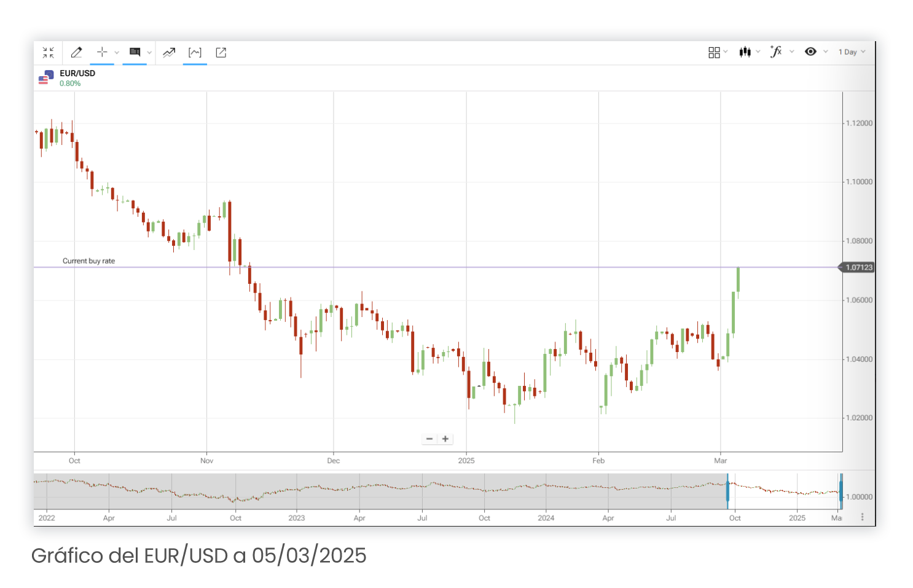Toggle the crosshair cursor tool
Viewport: 913px width, 588px height.
click(102, 52)
